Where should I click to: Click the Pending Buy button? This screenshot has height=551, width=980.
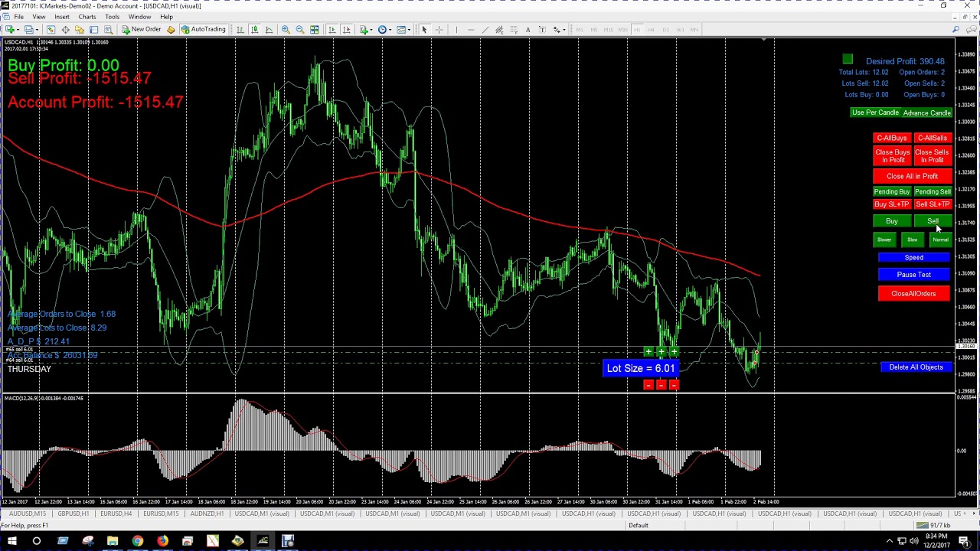(x=892, y=192)
